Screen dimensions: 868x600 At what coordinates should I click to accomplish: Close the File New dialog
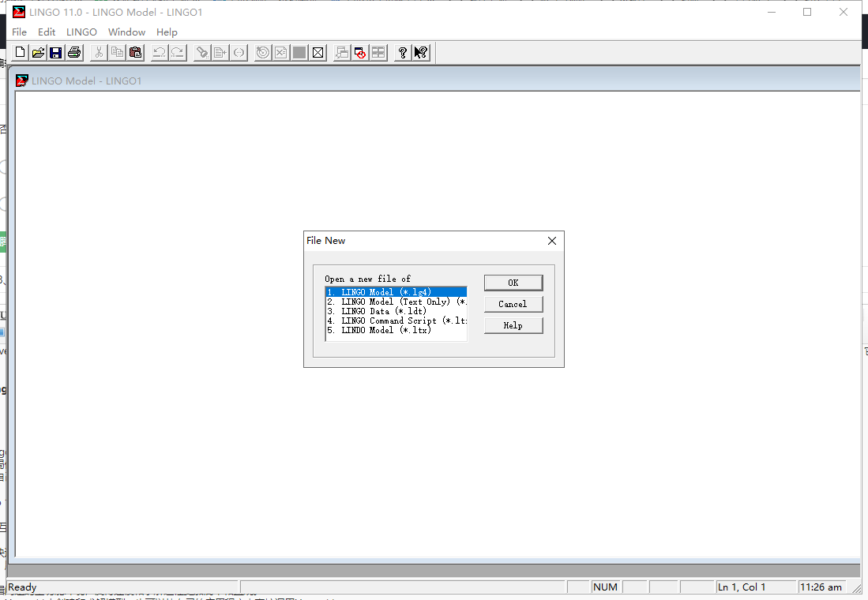552,241
